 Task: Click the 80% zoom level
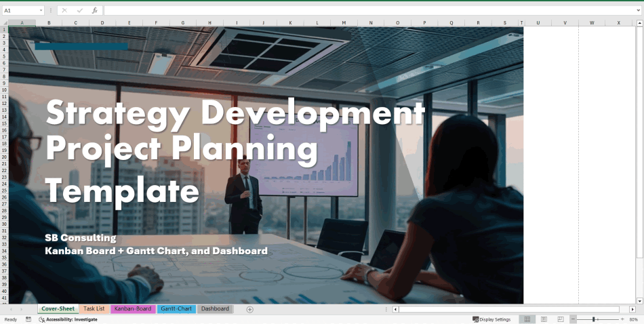(x=633, y=319)
